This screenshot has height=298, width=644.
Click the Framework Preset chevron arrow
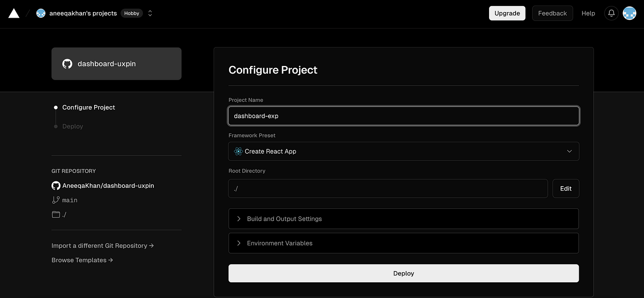click(x=569, y=151)
